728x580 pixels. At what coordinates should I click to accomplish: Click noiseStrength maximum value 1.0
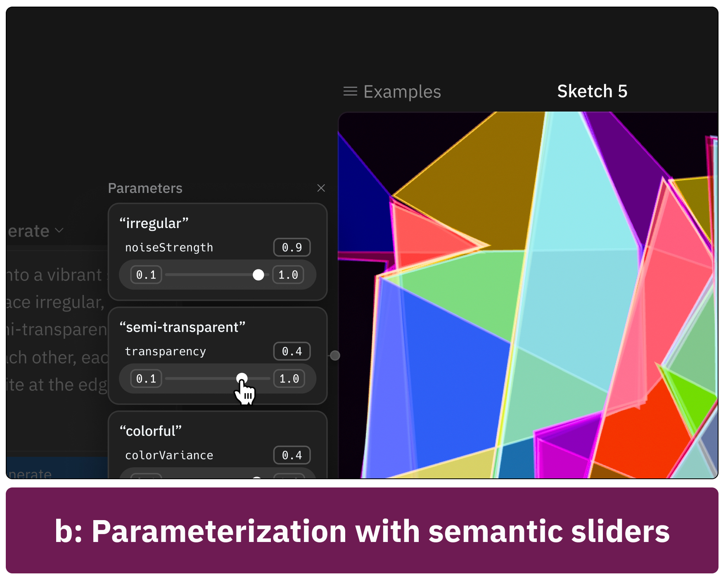[288, 275]
